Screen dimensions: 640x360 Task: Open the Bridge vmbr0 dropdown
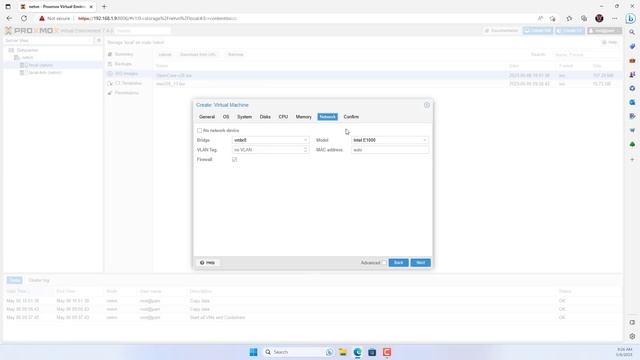coord(270,140)
